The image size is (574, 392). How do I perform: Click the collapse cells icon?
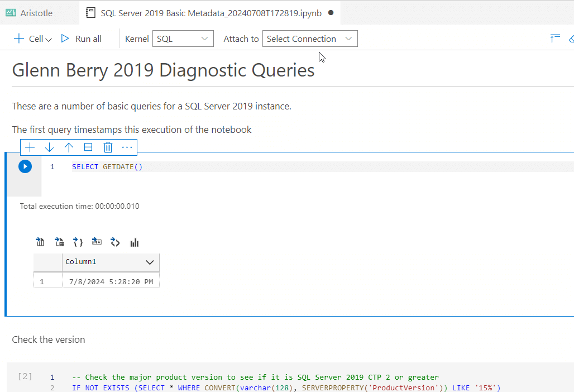[x=555, y=39]
